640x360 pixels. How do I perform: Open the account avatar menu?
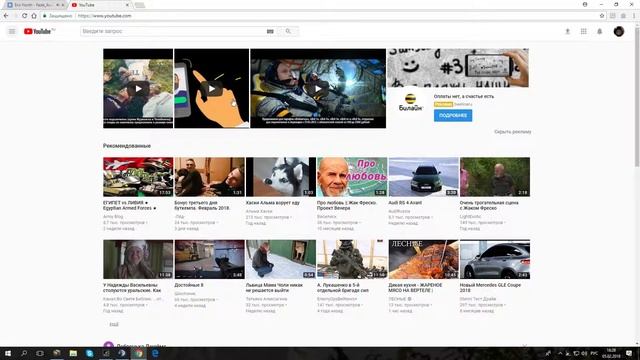619,31
